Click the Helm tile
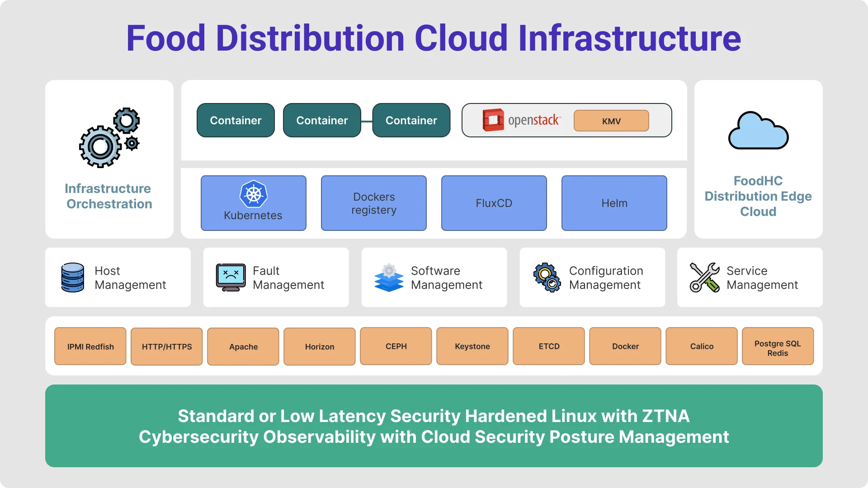Image resolution: width=868 pixels, height=488 pixels. 614,203
